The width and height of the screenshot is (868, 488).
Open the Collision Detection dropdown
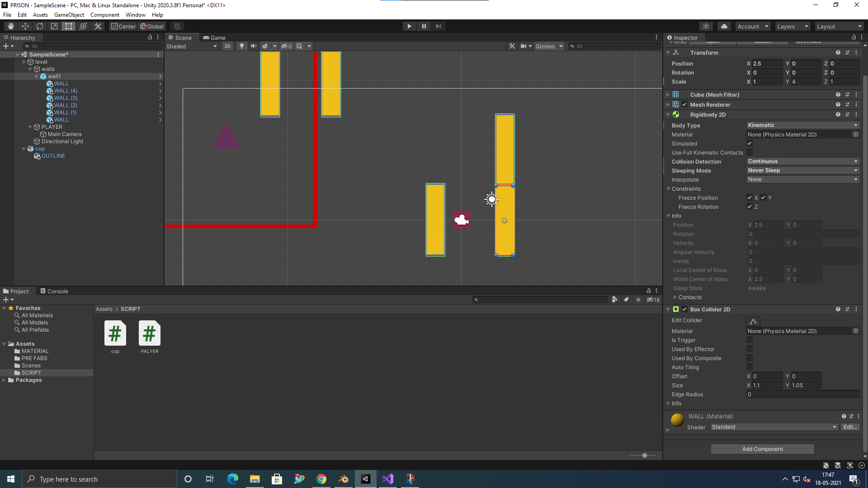click(x=802, y=161)
